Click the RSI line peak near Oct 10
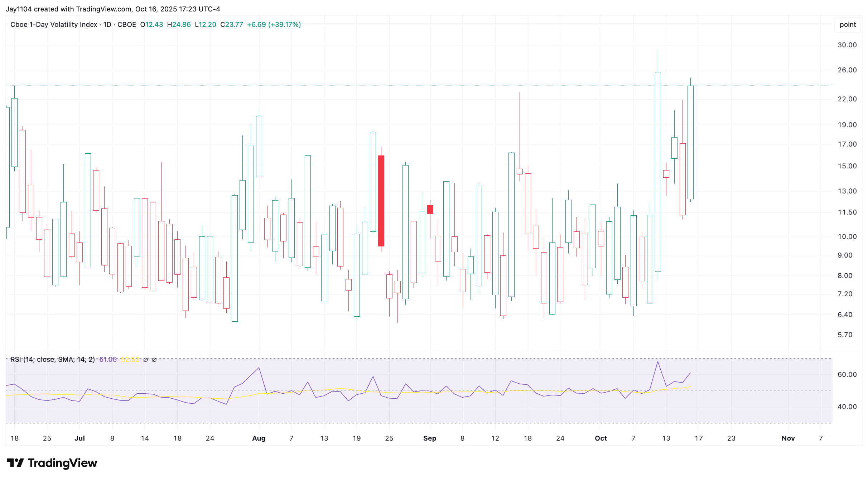The image size is (868, 480). pos(658,362)
